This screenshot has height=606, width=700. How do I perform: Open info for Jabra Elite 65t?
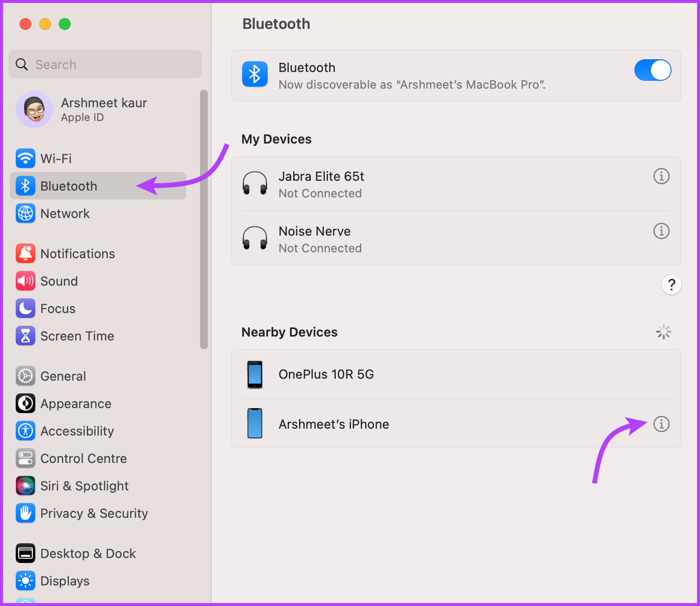tap(661, 176)
